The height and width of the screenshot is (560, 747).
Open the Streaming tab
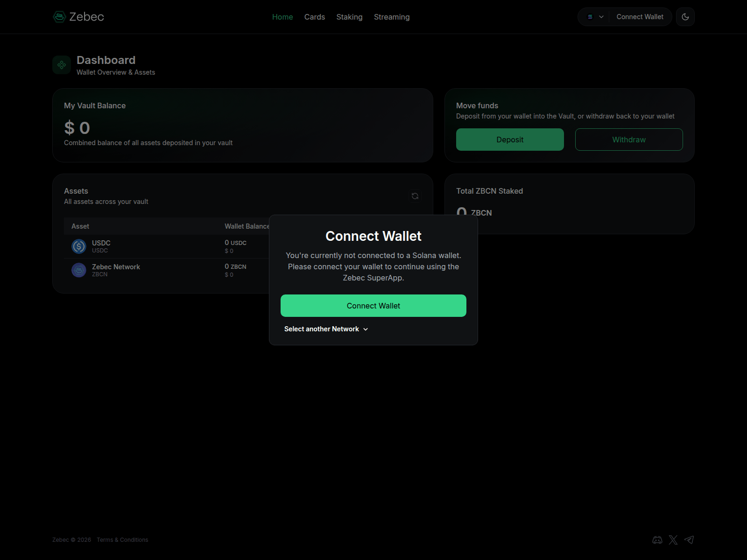coord(392,17)
